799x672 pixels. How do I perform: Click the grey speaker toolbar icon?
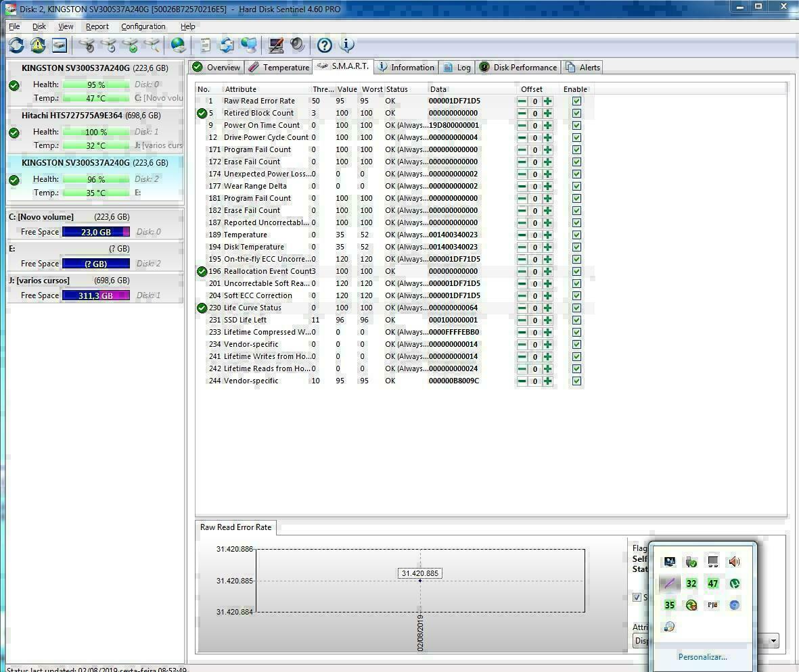point(297,45)
